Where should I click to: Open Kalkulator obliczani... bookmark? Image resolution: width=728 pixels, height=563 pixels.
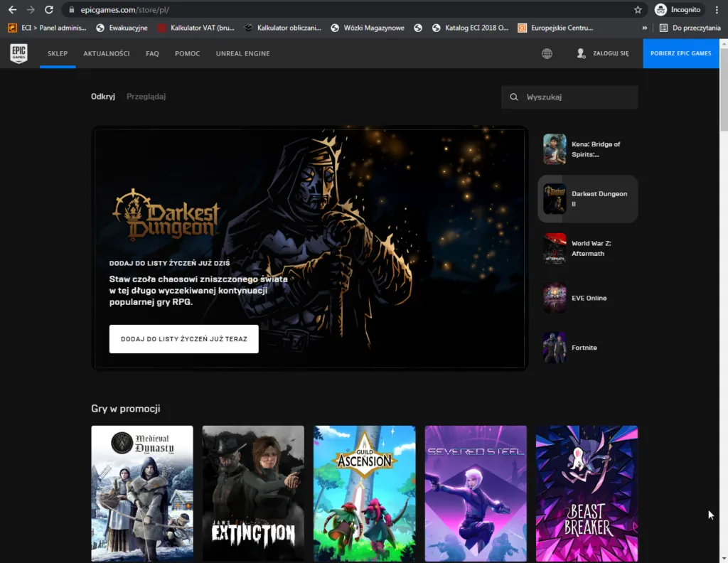283,28
